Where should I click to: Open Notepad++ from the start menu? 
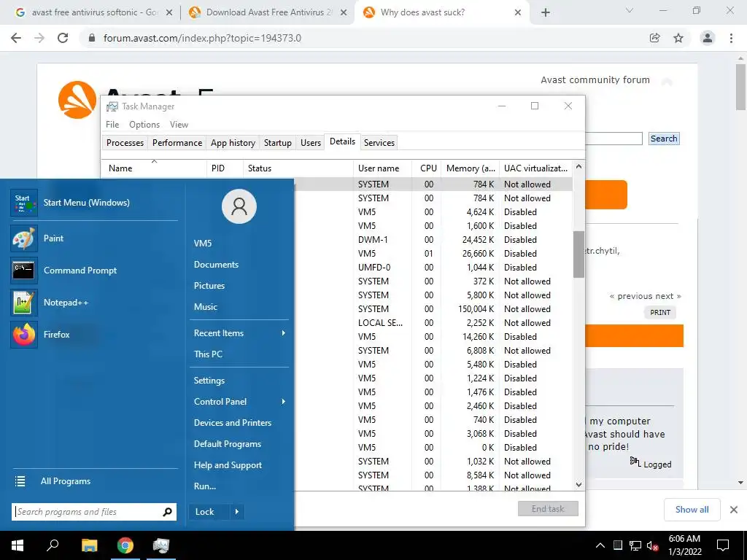94,303
